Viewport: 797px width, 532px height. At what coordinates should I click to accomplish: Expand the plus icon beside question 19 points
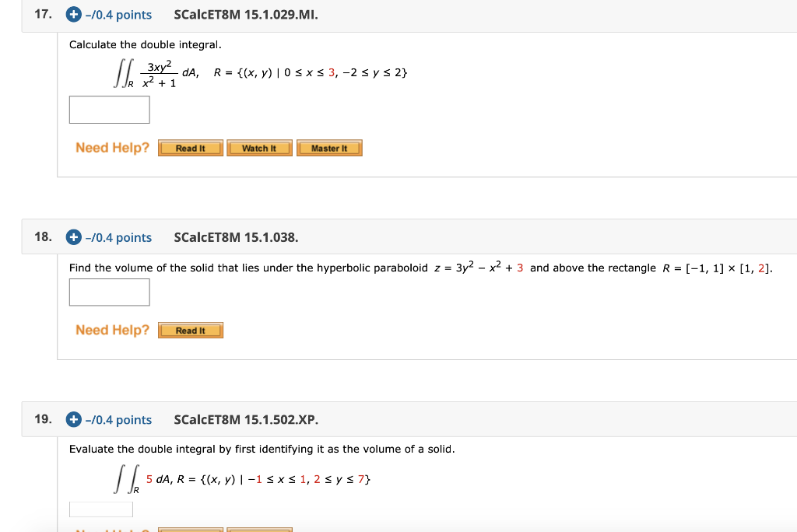coord(72,419)
